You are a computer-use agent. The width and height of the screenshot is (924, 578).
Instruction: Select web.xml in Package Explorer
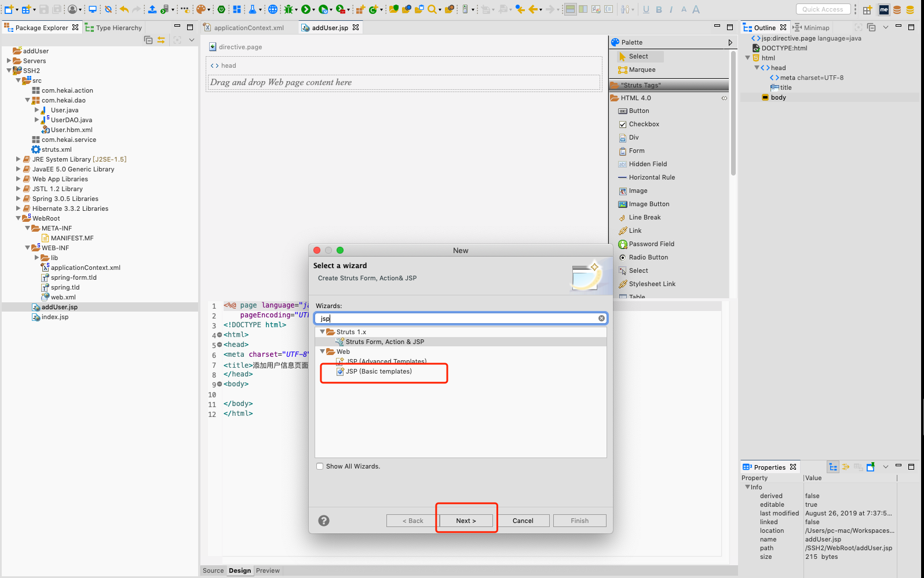(x=59, y=297)
